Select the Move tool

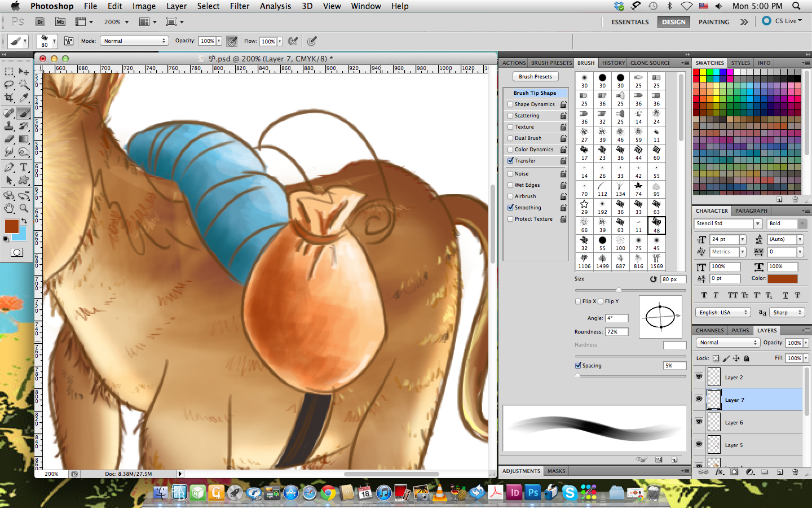[24, 72]
